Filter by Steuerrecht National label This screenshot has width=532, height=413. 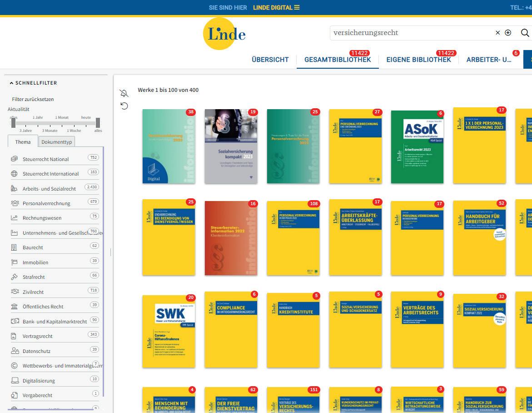click(45, 159)
